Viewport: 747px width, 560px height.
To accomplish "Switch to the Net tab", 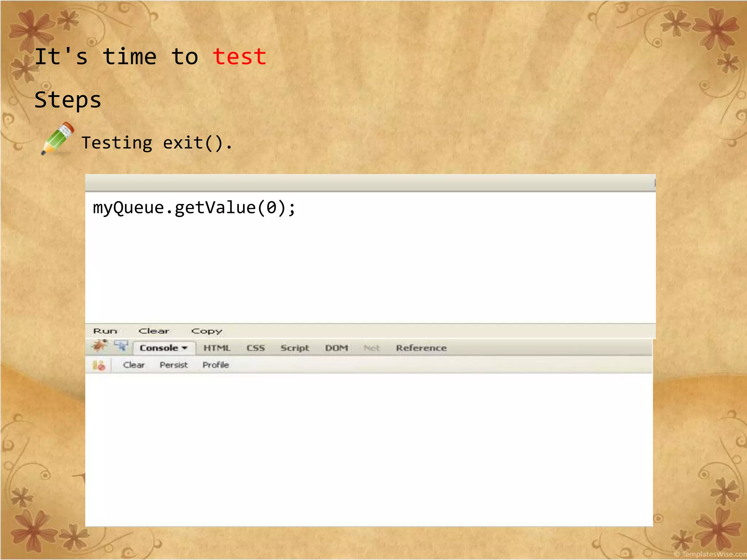I will coord(372,348).
